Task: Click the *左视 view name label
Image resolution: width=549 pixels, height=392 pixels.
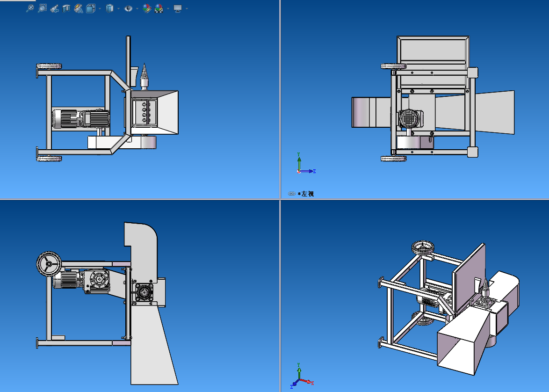Action: click(307, 194)
